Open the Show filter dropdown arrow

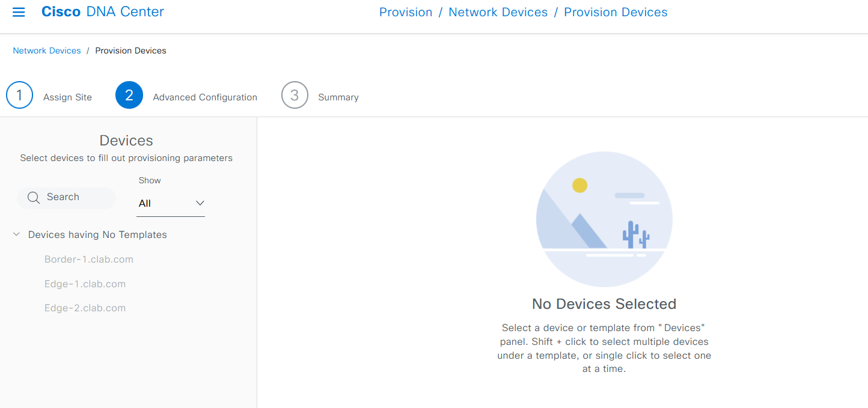pos(200,203)
